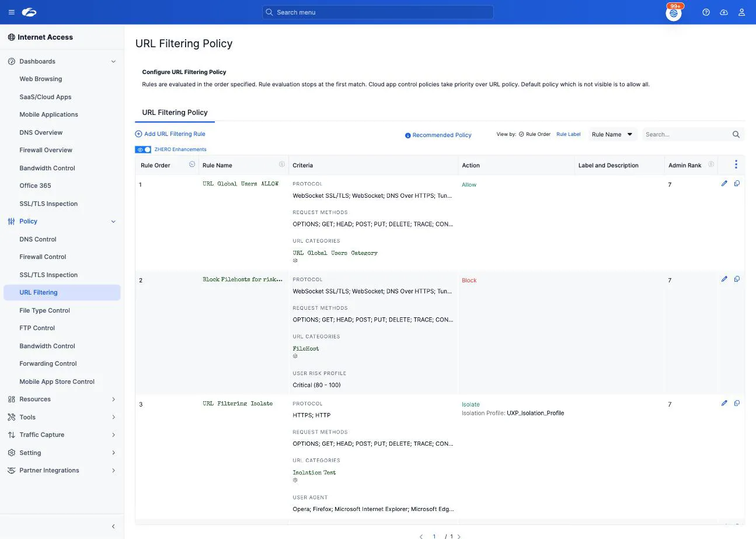This screenshot has width=756, height=539.
Task: Open Mobile App Store Control
Action: tap(57, 381)
